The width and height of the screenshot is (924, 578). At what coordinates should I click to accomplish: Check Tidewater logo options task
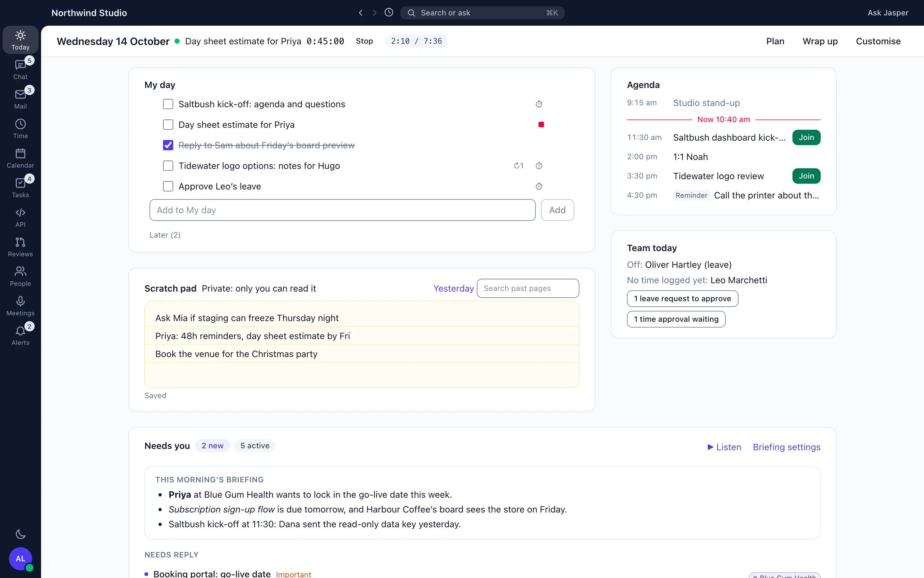(168, 165)
